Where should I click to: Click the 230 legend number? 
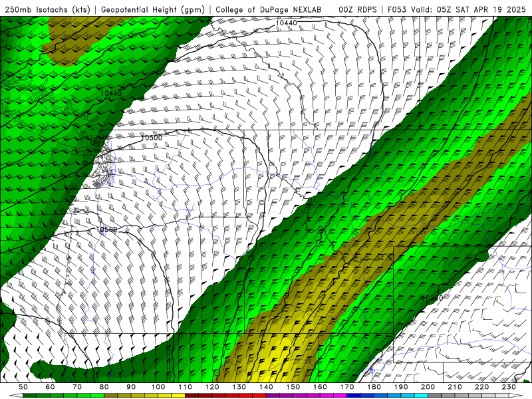pyautogui.click(x=509, y=387)
